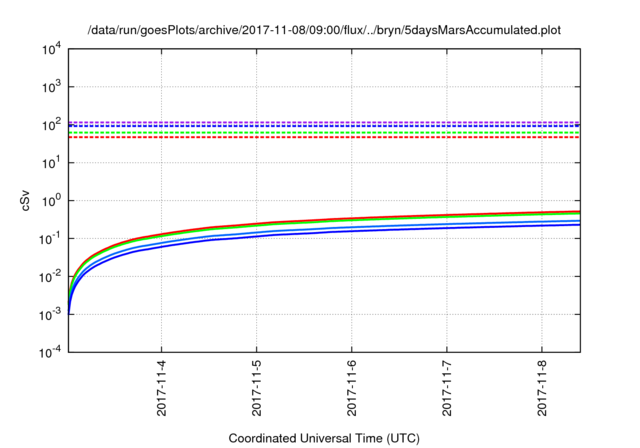
Task: Click the 10^-2 y-axis tick label
Action: [x=50, y=277]
